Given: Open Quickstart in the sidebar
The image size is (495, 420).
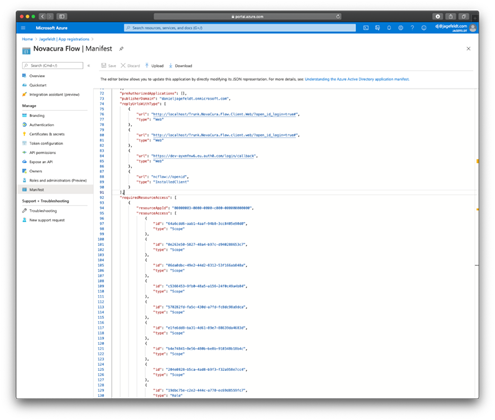Looking at the screenshot, I should coord(38,85).
